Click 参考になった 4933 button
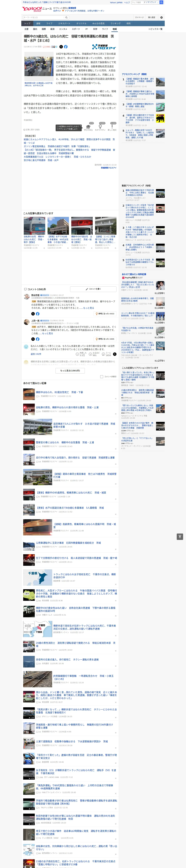186x868 pixels. coord(105,313)
